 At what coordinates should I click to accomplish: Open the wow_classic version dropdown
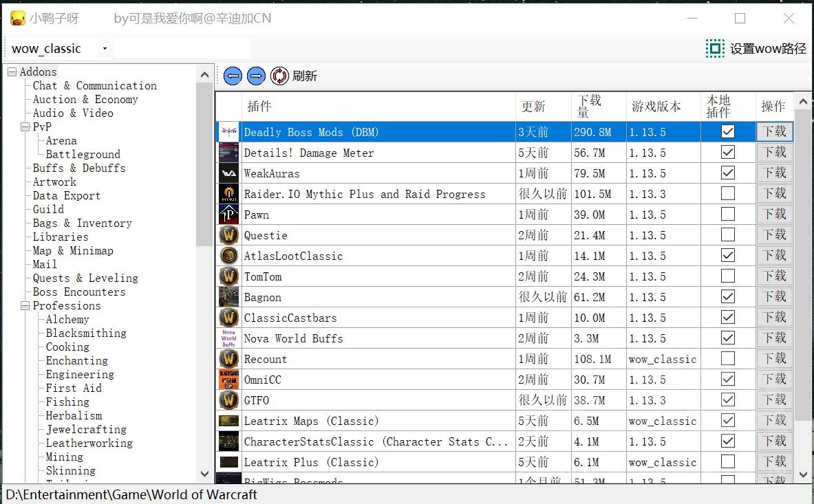click(105, 48)
